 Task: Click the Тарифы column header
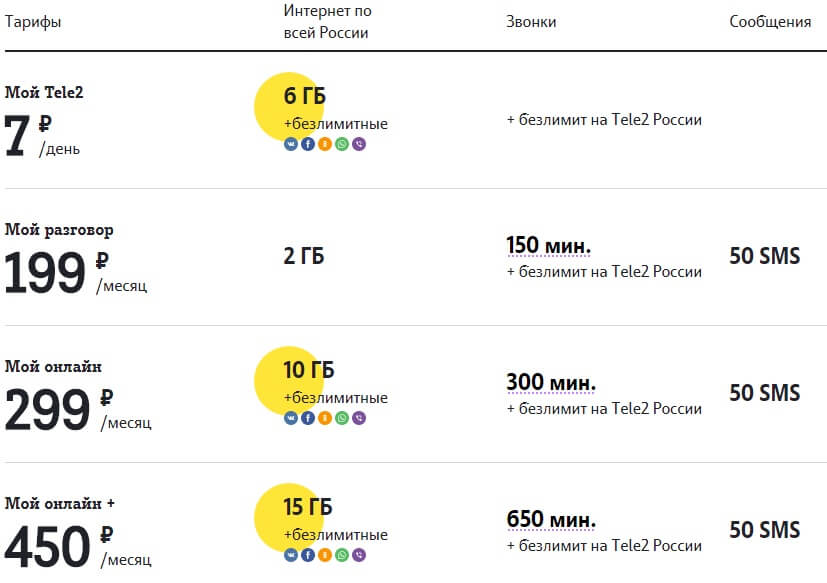(x=33, y=22)
